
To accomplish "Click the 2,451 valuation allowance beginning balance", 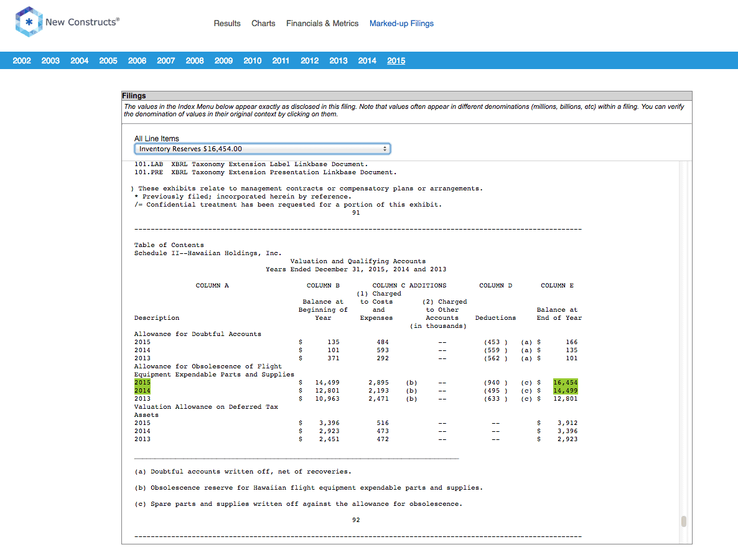I will (329, 439).
